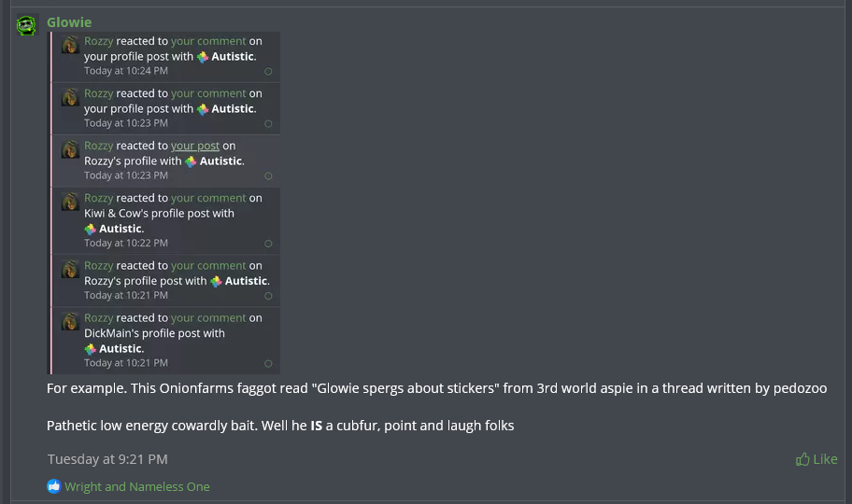Open 'Wright and Nameless One' reactions list

(137, 486)
